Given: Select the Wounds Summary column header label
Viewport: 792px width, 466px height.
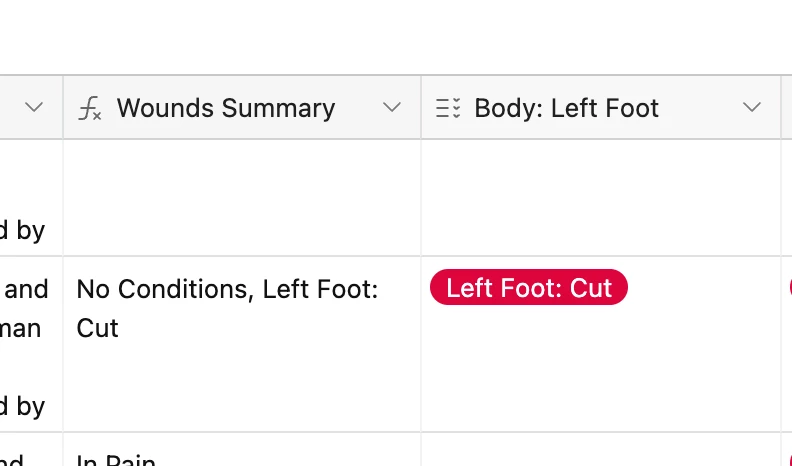Looking at the screenshot, I should (226, 108).
